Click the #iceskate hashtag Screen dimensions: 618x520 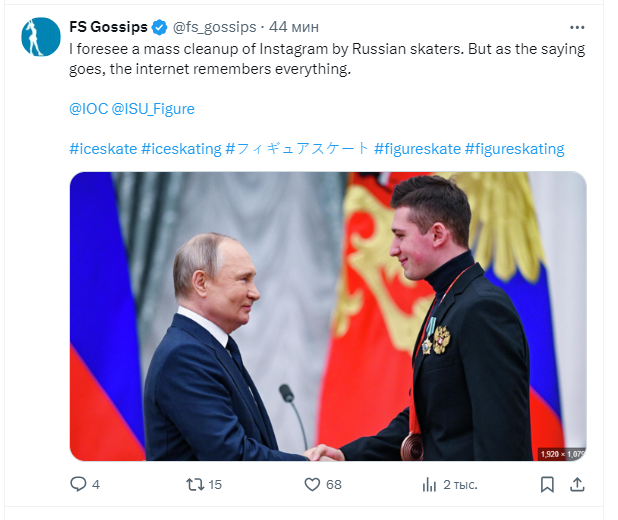[x=102, y=149]
